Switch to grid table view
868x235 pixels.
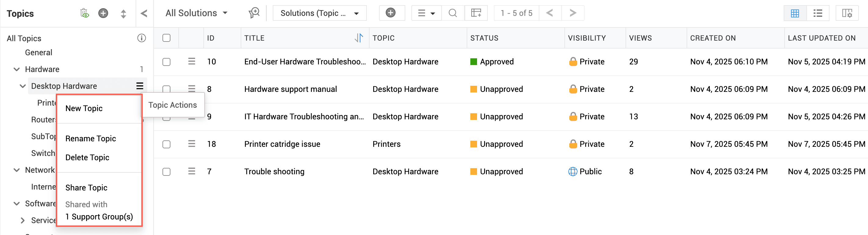(x=795, y=13)
